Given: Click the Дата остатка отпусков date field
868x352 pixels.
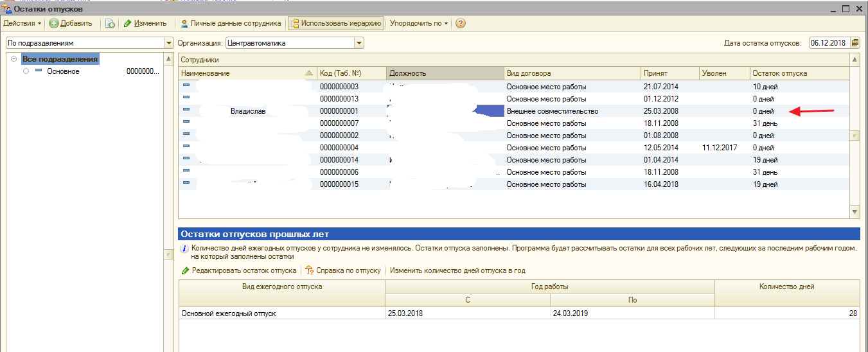Looking at the screenshot, I should click(x=829, y=43).
